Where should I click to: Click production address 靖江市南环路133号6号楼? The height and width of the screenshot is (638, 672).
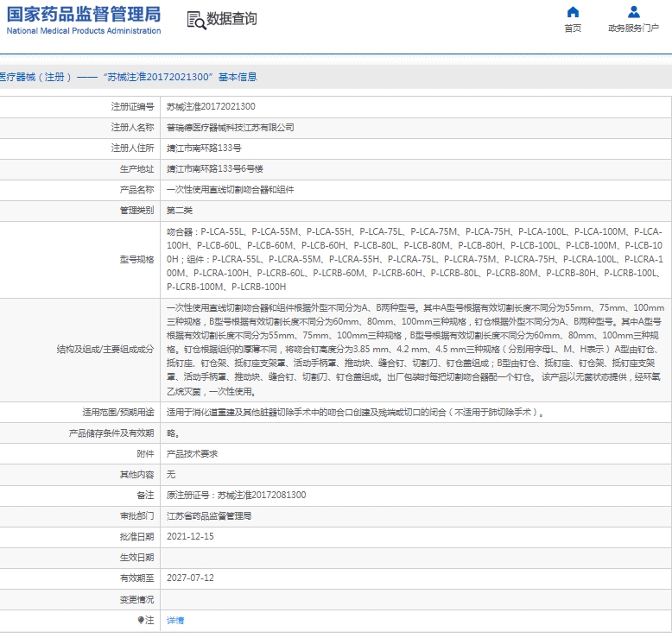point(215,169)
